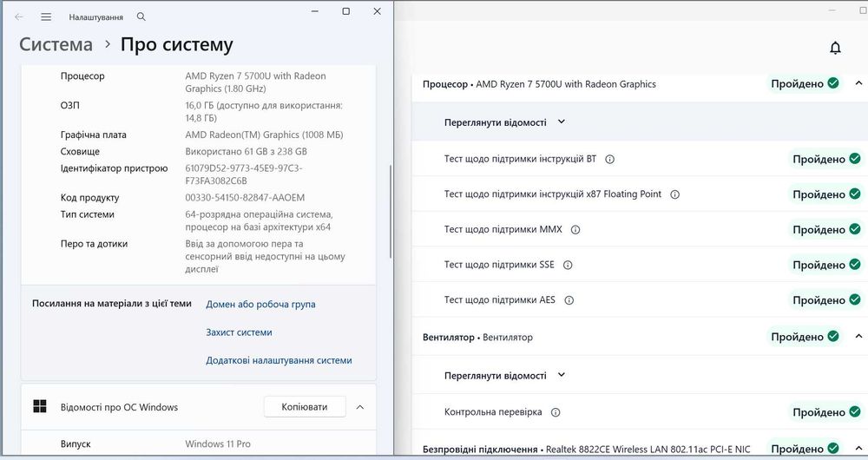Select the device identifier value 61079D52
Image resolution: width=868 pixels, height=460 pixels.
click(x=244, y=174)
